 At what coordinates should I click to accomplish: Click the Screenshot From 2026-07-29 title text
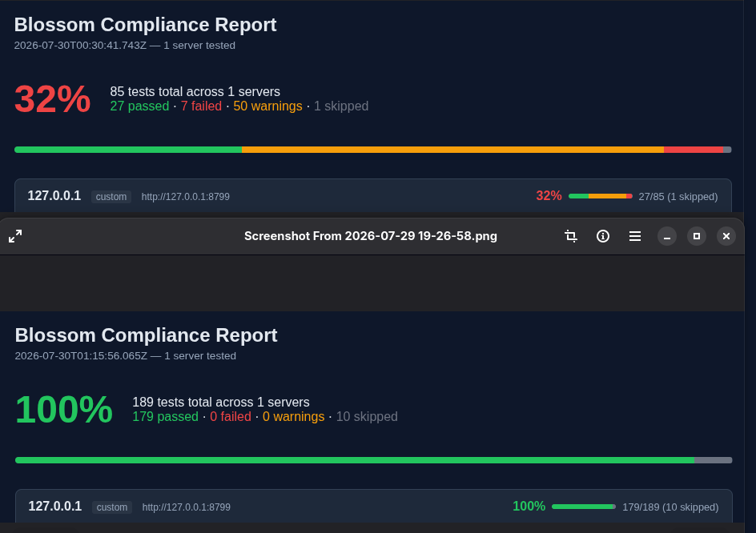coord(370,236)
